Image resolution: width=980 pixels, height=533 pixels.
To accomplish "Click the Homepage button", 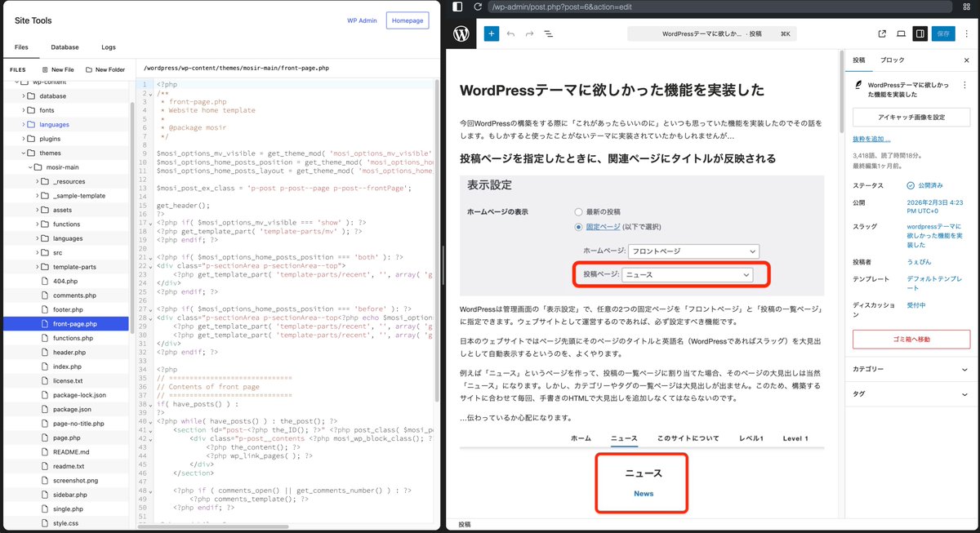I will (408, 20).
